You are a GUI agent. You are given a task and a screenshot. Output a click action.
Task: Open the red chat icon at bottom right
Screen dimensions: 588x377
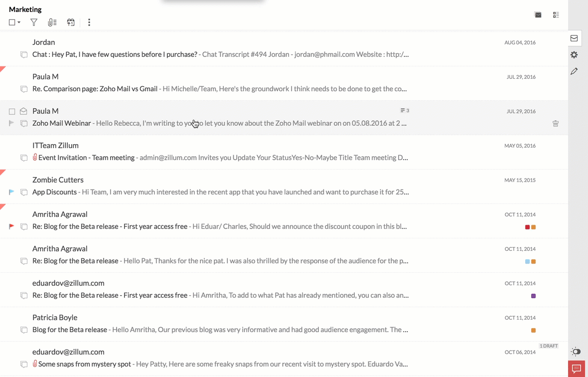click(577, 369)
